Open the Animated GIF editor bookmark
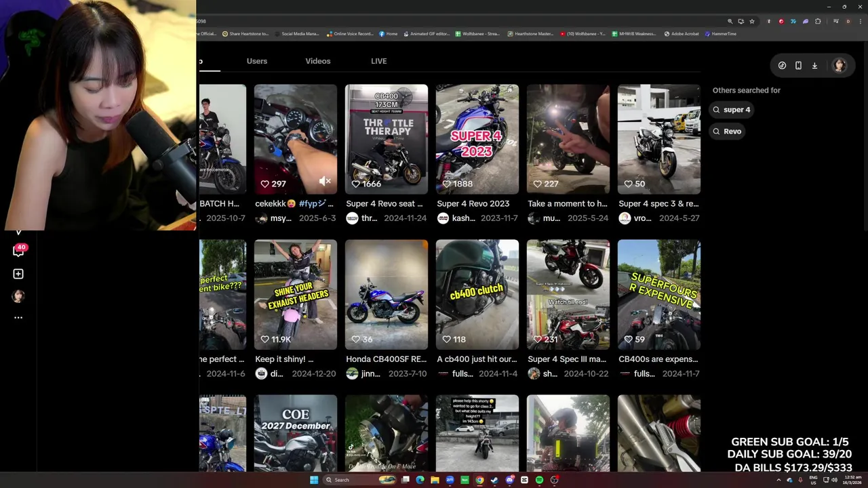 point(426,34)
